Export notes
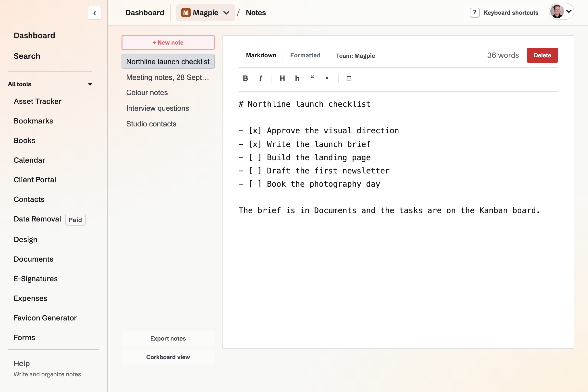Image resolution: width=588 pixels, height=392 pixels. click(x=168, y=339)
